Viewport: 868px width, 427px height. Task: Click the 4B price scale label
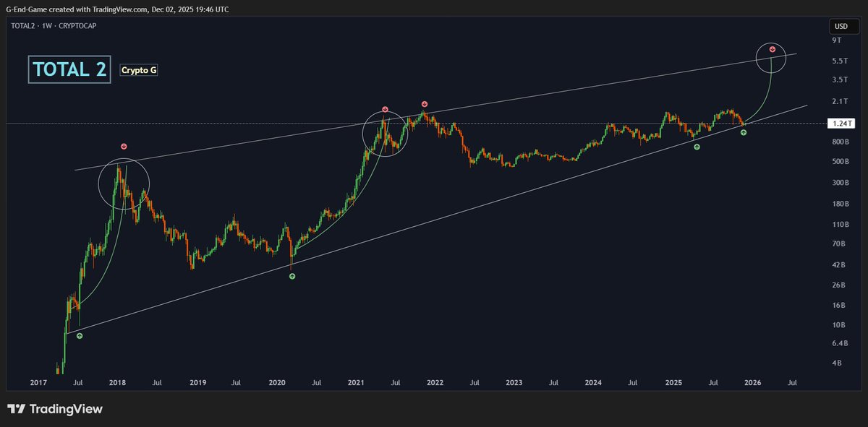click(837, 363)
